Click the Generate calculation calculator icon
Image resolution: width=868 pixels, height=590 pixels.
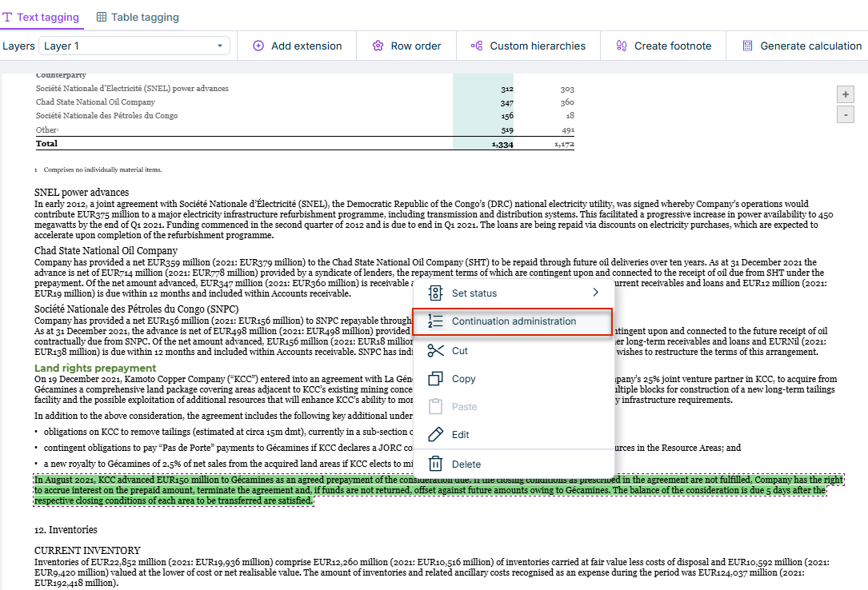(x=747, y=46)
